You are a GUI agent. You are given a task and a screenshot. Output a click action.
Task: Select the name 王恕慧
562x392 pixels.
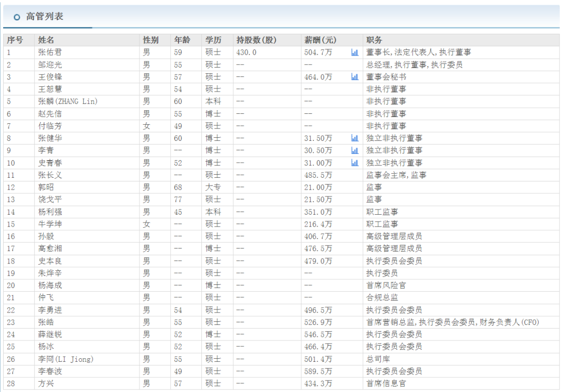click(50, 89)
